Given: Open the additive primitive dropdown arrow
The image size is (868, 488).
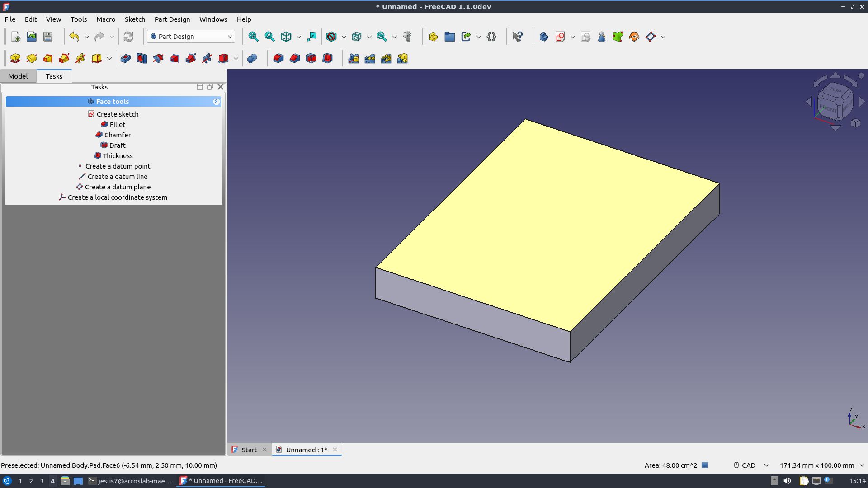Looking at the screenshot, I should (x=109, y=58).
